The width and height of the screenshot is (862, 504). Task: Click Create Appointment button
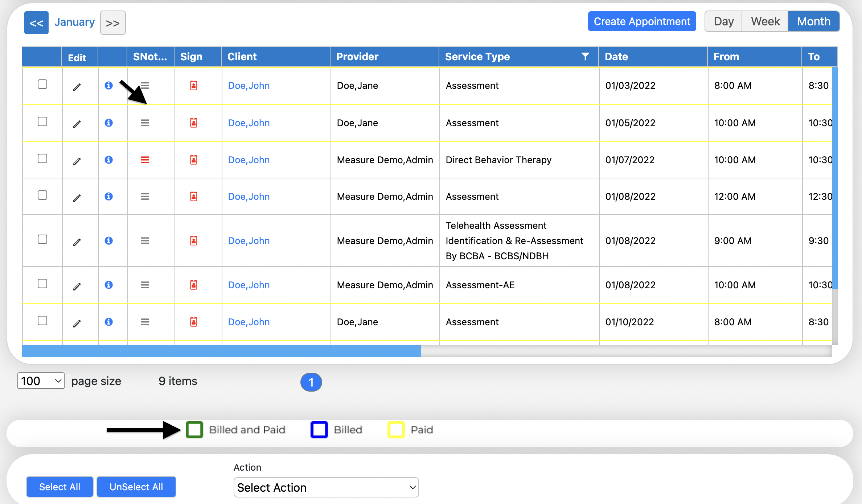641,21
